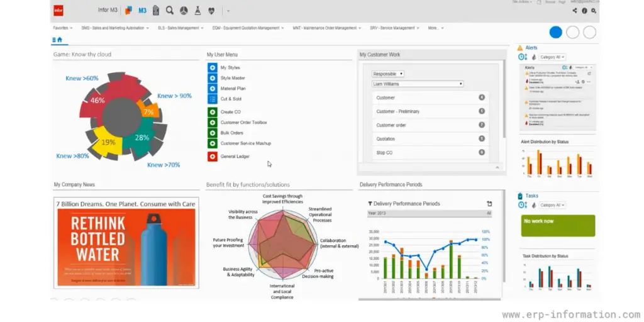This screenshot has width=644, height=322.
Task: Open the Style Master link
Action: click(233, 78)
